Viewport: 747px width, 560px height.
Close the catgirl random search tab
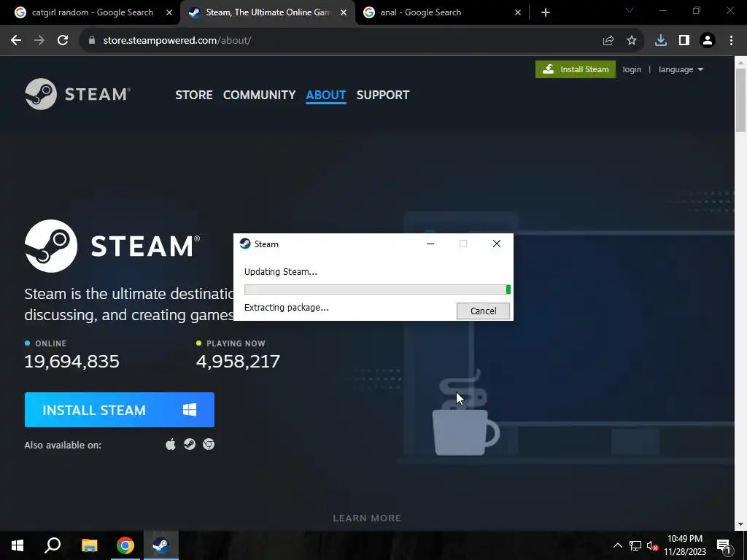tap(169, 12)
